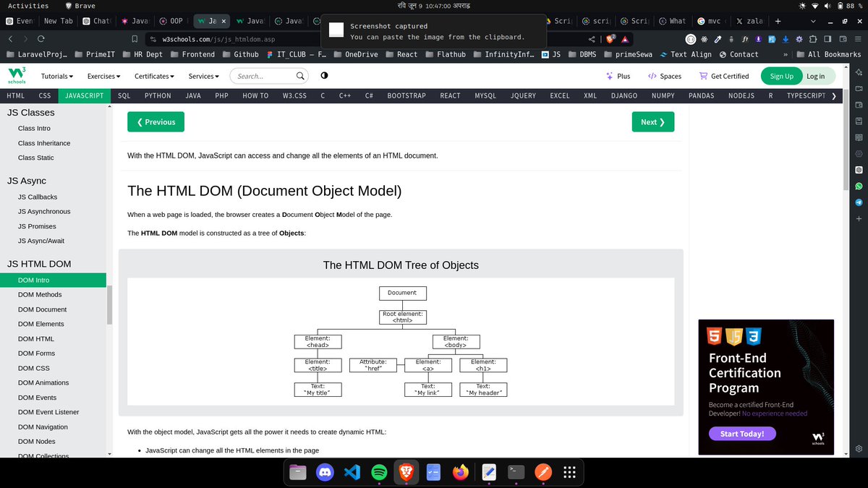Toggle Brave sidebar panel icon
Screen dimensions: 868x488
click(x=828, y=38)
